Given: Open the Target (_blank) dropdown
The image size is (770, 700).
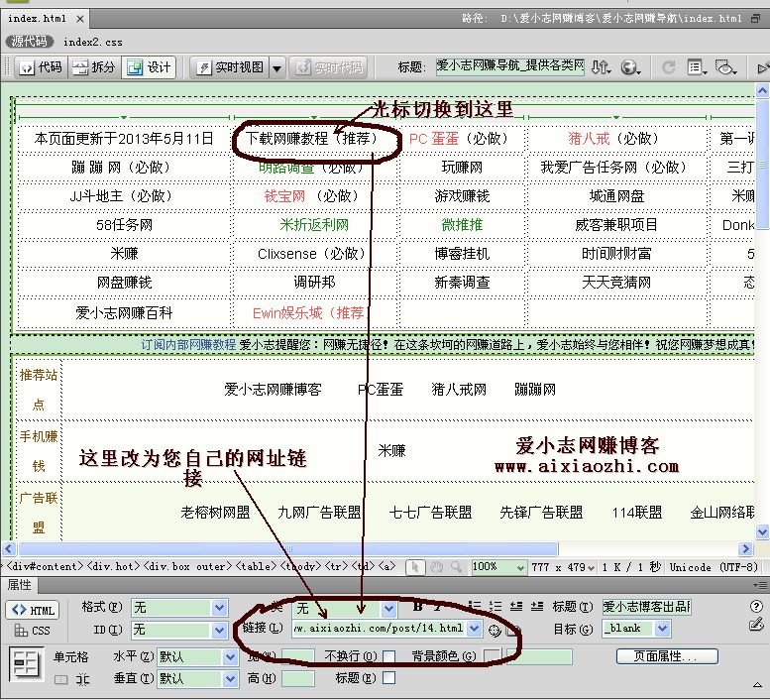Looking at the screenshot, I should [662, 629].
